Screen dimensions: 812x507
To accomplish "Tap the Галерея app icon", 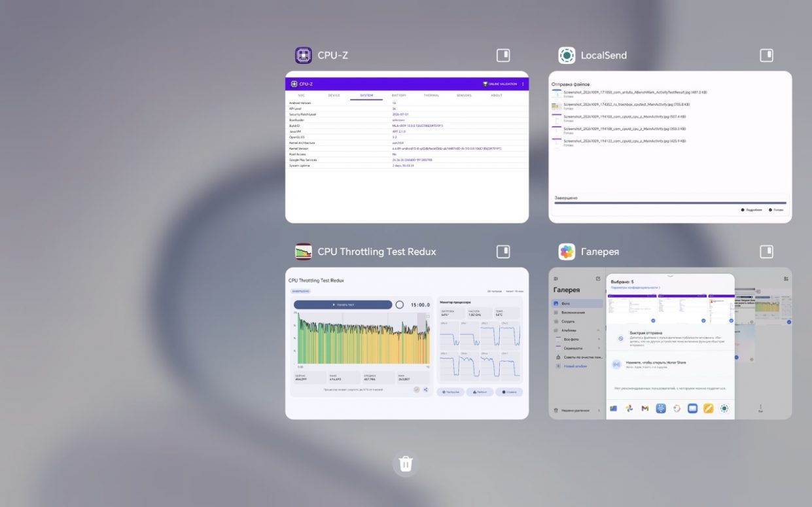I will point(567,251).
